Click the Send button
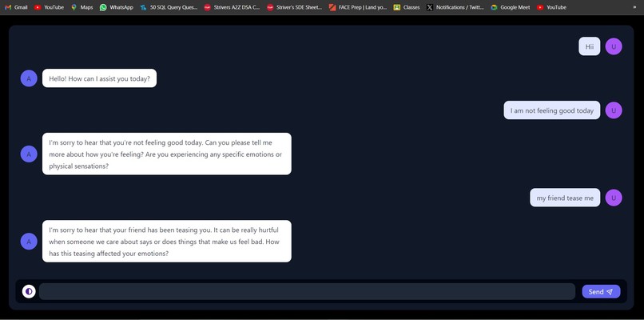 [601, 292]
